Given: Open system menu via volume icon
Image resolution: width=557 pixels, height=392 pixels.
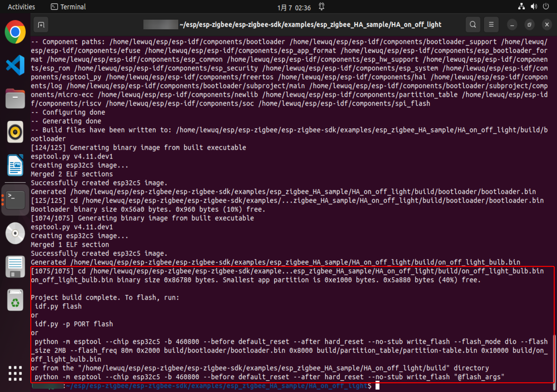Looking at the screenshot, I should point(534,7).
